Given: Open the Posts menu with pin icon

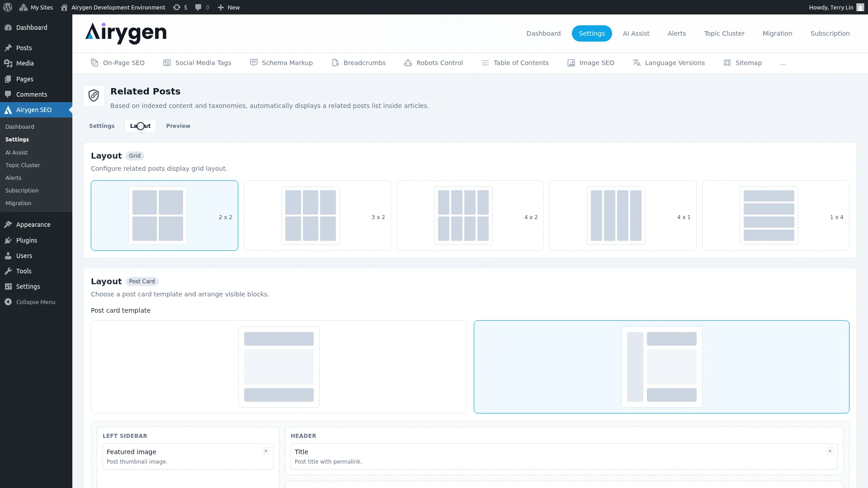Looking at the screenshot, I should [36, 48].
